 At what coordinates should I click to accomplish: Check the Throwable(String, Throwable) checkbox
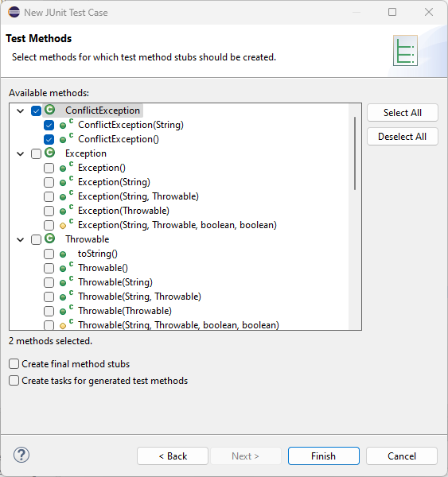(x=49, y=297)
